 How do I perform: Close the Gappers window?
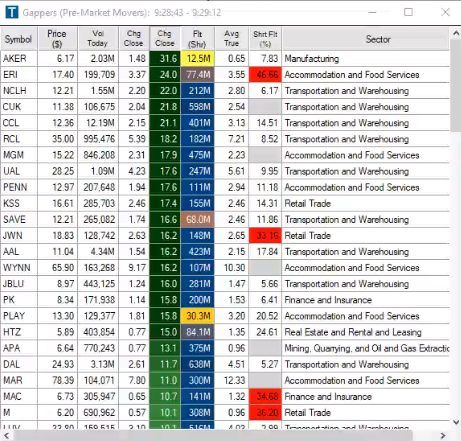(x=445, y=12)
